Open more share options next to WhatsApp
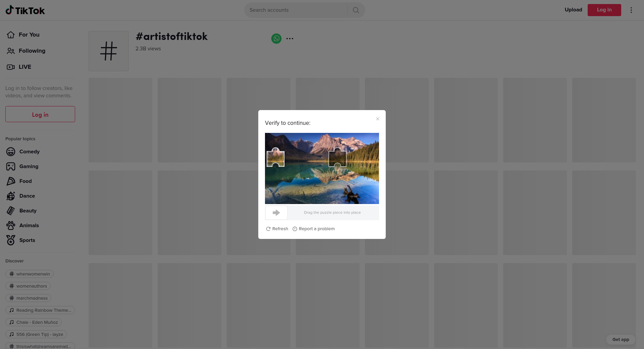The width and height of the screenshot is (644, 349). 290,39
